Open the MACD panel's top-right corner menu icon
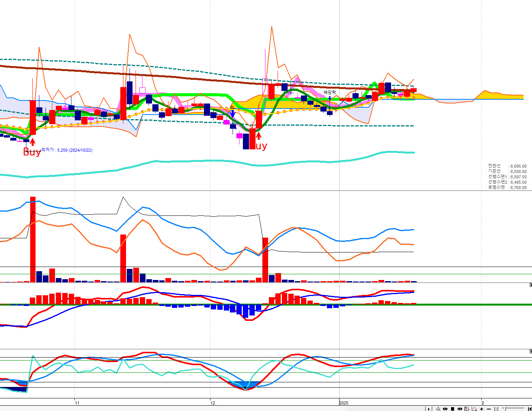The height and width of the screenshot is (411, 532). click(x=530, y=285)
